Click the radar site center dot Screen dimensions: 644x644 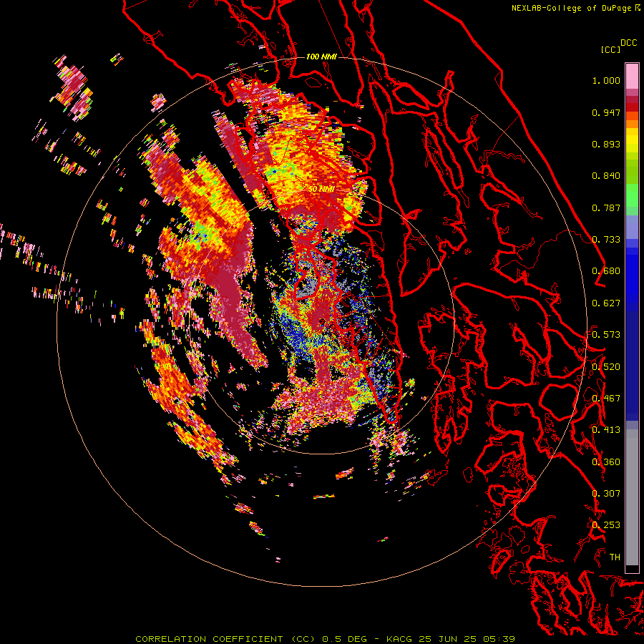(x=321, y=321)
